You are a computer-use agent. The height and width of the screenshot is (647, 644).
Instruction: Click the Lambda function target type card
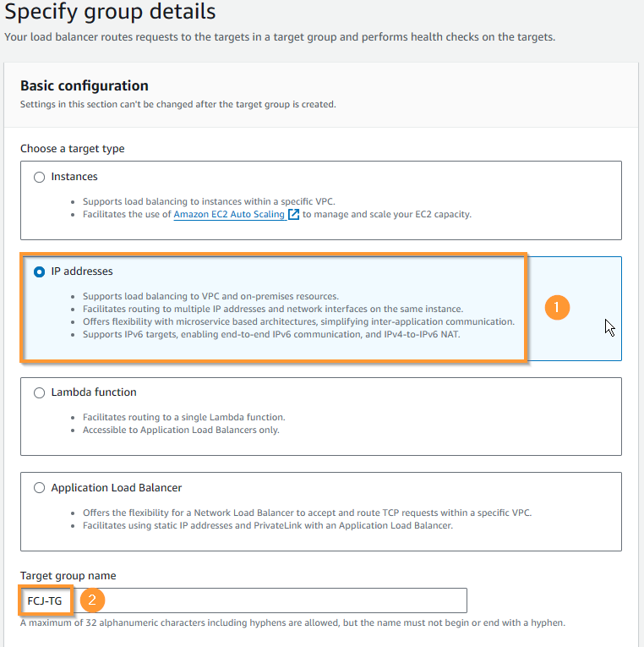[321, 416]
